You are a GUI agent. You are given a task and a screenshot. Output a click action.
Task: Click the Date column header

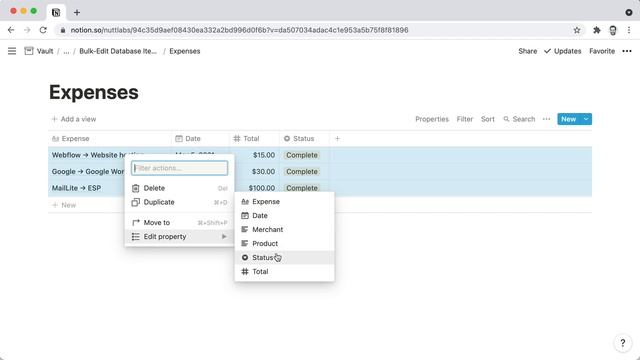(x=200, y=139)
